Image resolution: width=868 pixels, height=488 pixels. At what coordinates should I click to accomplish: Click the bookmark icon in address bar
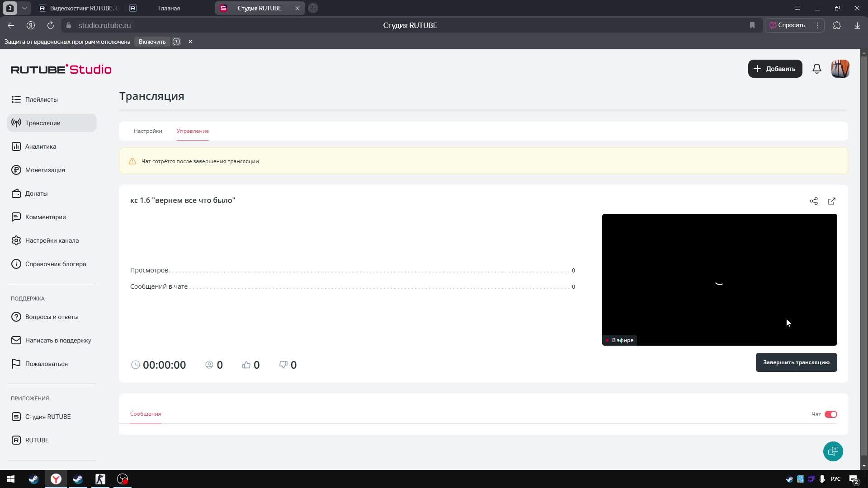[752, 25]
